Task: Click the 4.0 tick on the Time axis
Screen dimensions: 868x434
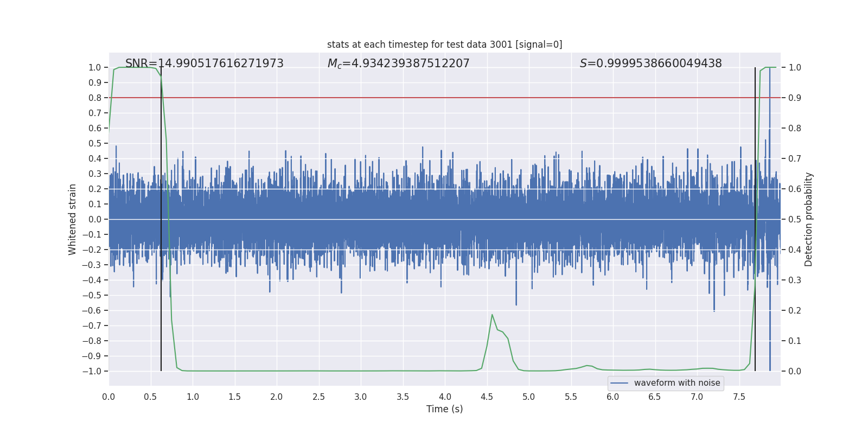Action: (445, 397)
